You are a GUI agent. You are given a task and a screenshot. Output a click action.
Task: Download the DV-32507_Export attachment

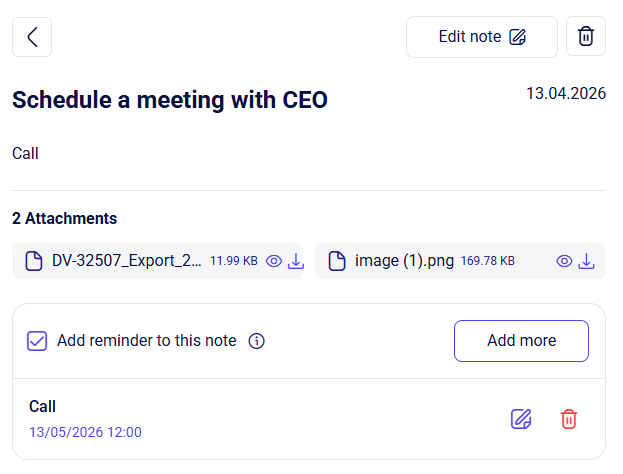click(296, 261)
